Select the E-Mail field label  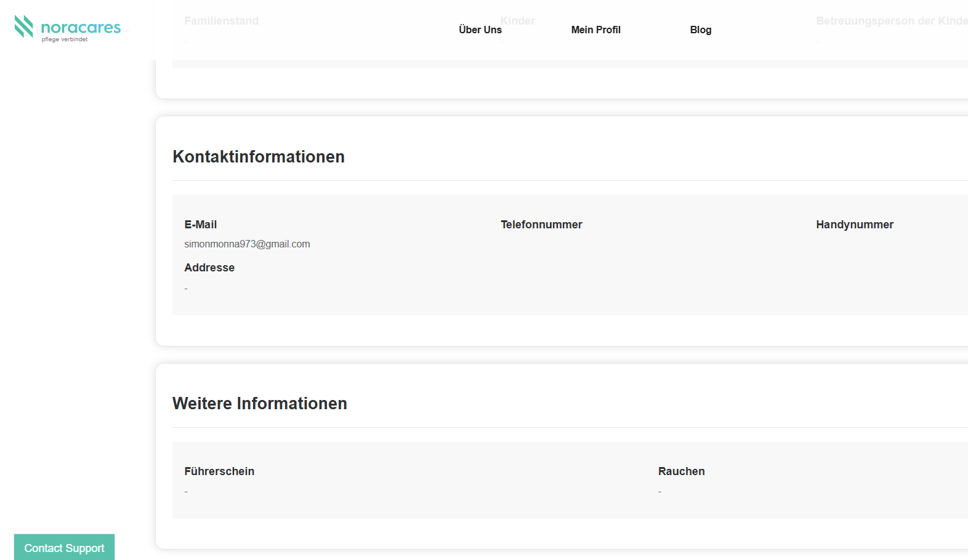(x=200, y=225)
